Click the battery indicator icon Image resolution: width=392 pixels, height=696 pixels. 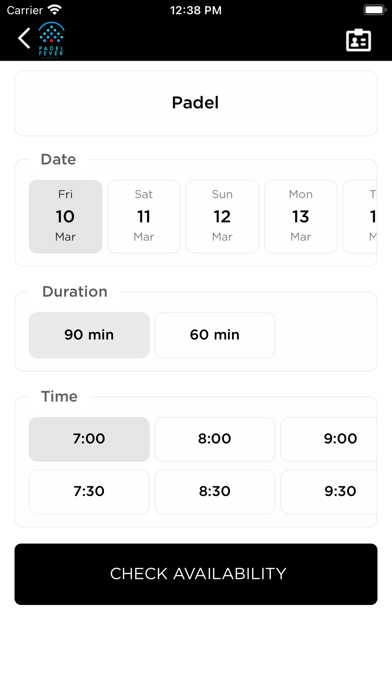click(x=375, y=10)
